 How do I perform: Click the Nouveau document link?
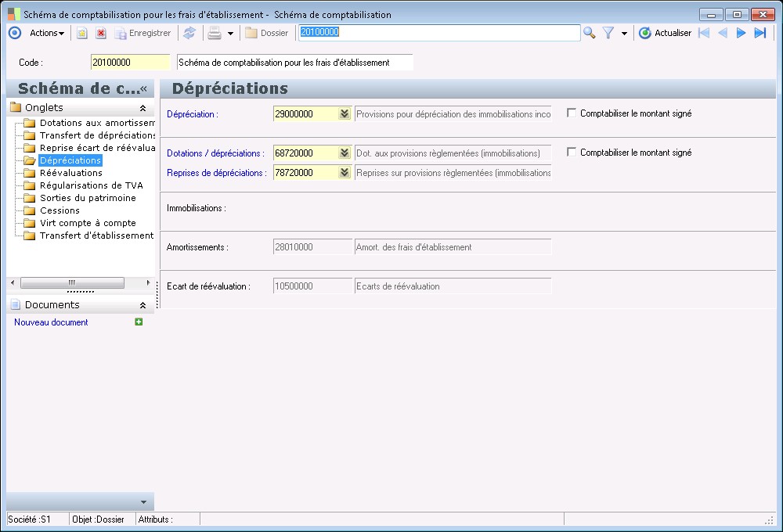coord(51,322)
